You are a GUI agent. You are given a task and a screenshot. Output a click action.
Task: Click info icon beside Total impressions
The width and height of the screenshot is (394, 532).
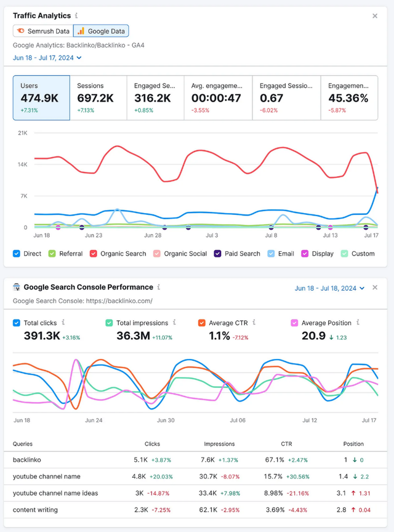174,322
